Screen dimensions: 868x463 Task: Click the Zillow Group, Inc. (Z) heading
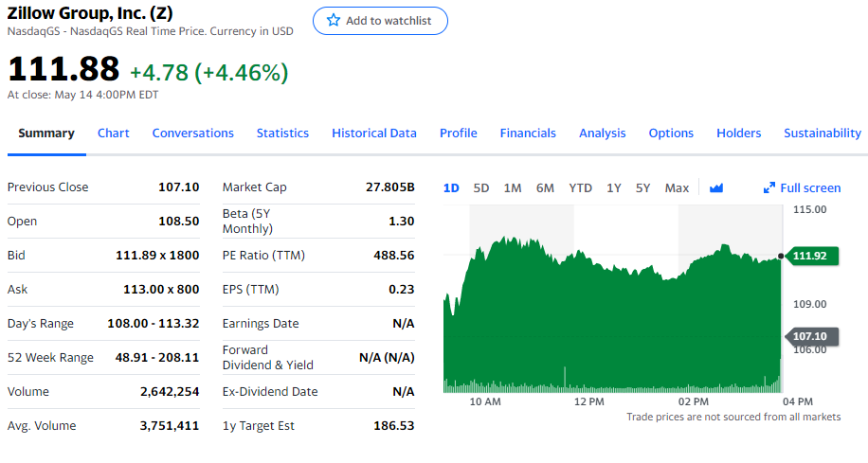pyautogui.click(x=90, y=12)
